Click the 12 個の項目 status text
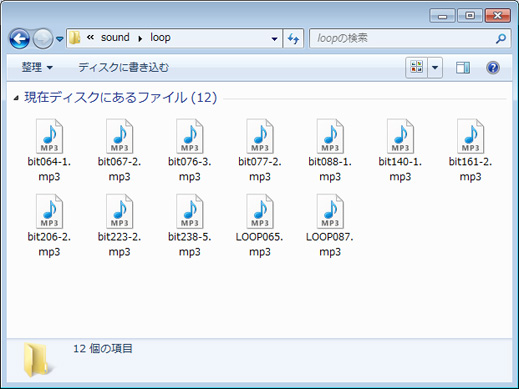Image resolution: width=519 pixels, height=389 pixels. pyautogui.click(x=103, y=349)
